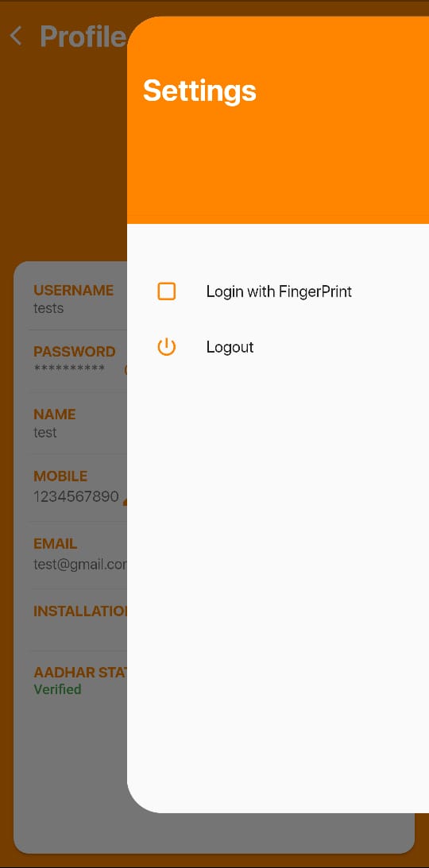Click the Settings drawer heading
The height and width of the screenshot is (868, 429).
pos(199,91)
